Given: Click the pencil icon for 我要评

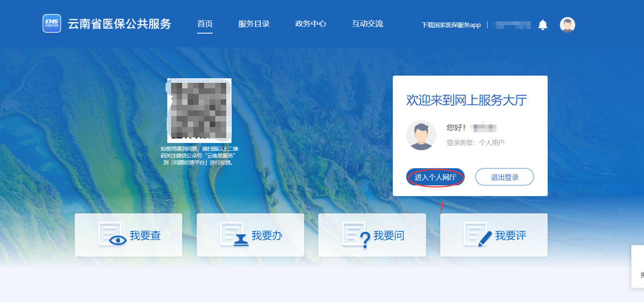Looking at the screenshot, I should (x=478, y=234).
